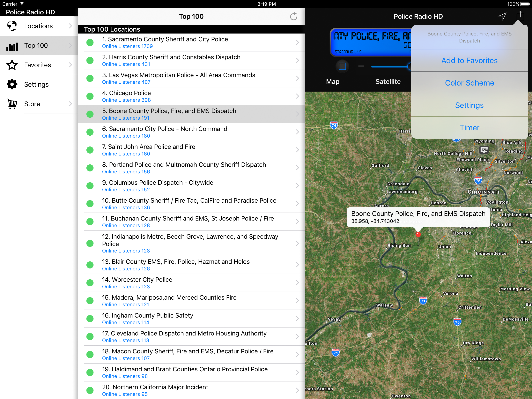Click the Store shopping cart icon
The width and height of the screenshot is (532, 399).
click(x=12, y=104)
